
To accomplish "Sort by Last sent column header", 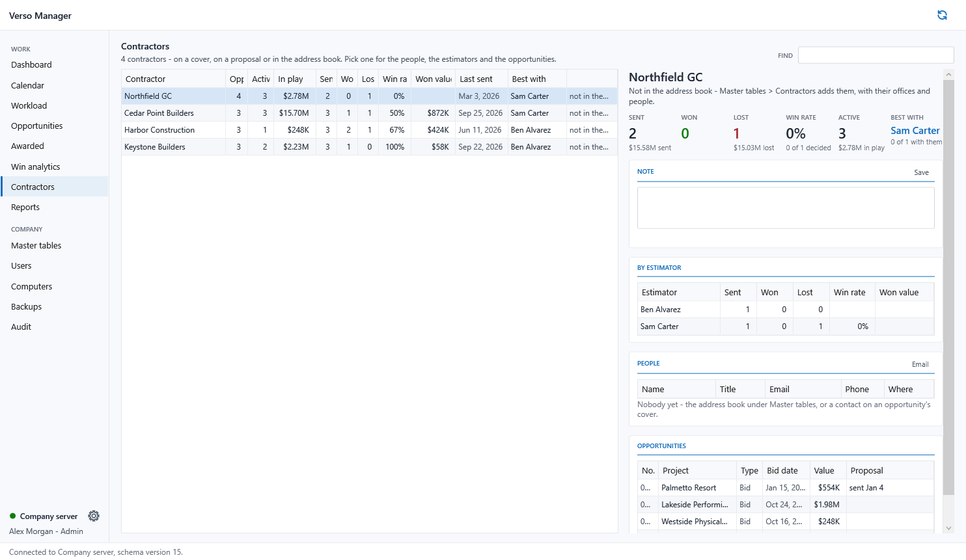I will pyautogui.click(x=482, y=79).
